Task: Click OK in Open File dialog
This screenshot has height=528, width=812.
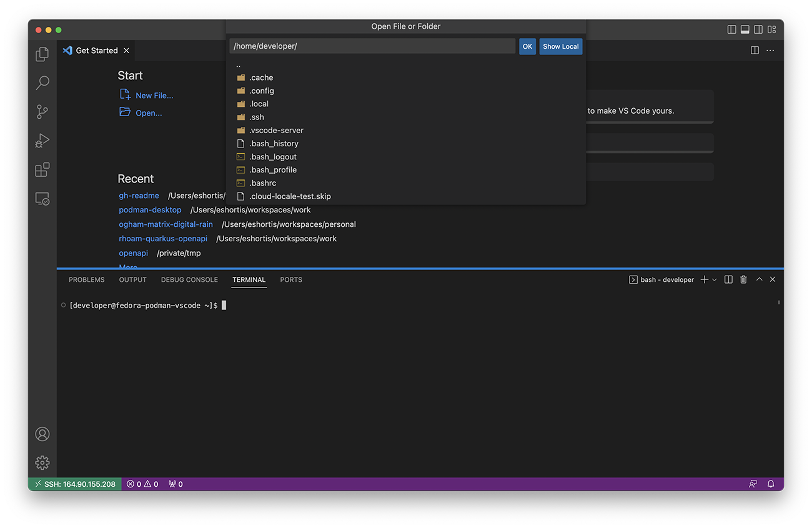Action: coord(527,46)
